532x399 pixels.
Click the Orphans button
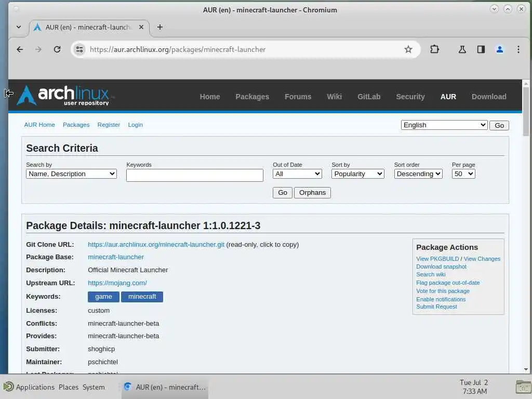pyautogui.click(x=312, y=193)
